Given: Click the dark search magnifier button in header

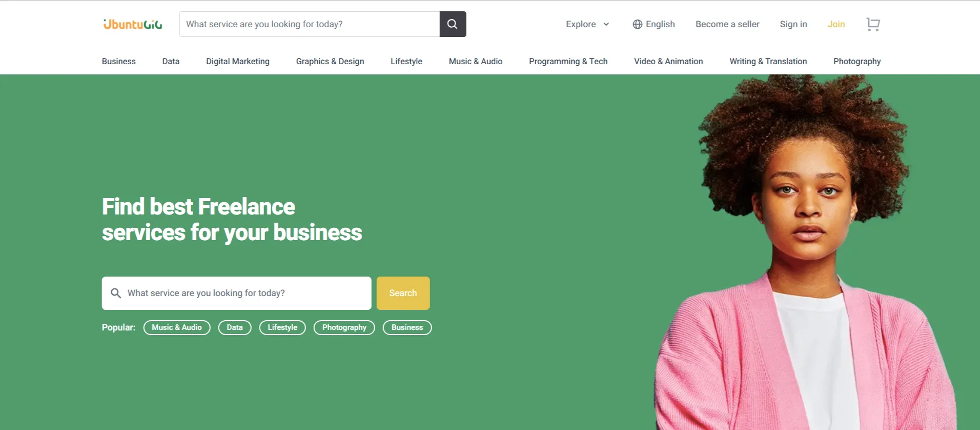Looking at the screenshot, I should point(453,24).
